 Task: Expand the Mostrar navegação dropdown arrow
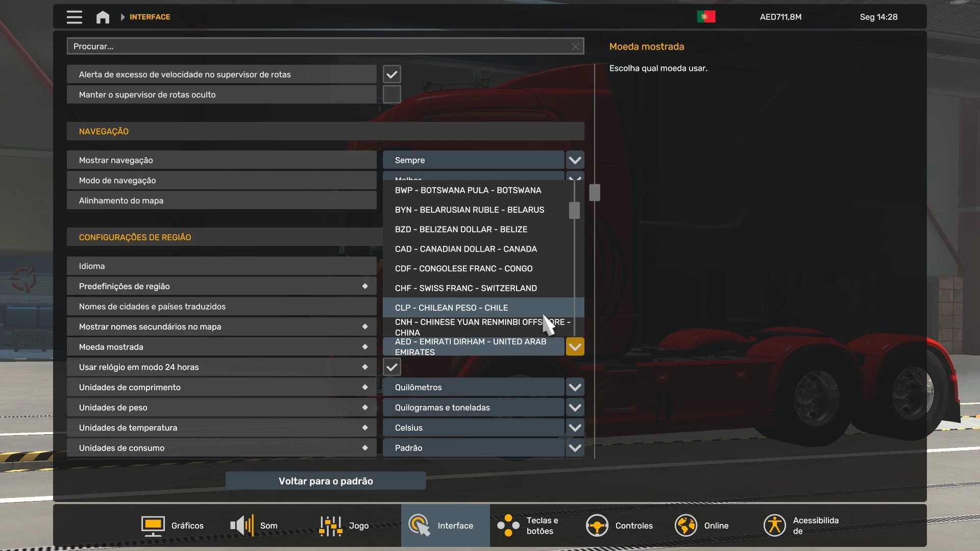tap(575, 160)
